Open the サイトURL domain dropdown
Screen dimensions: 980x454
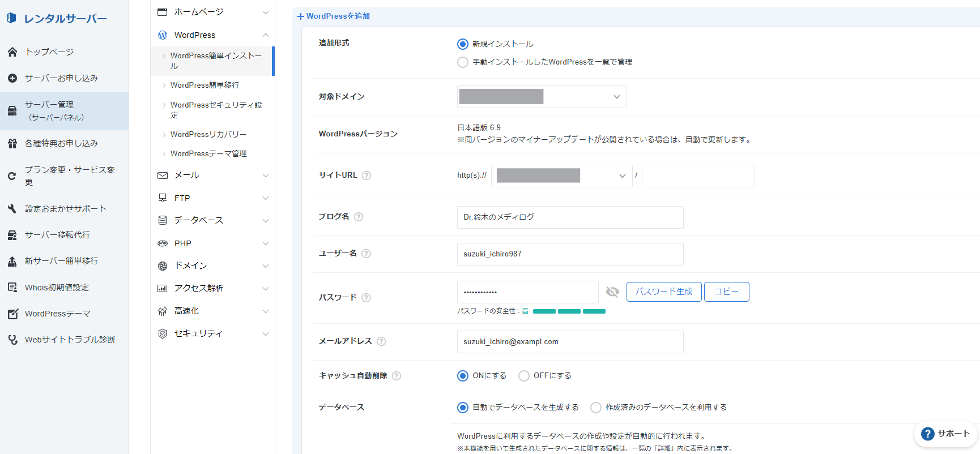pos(562,176)
